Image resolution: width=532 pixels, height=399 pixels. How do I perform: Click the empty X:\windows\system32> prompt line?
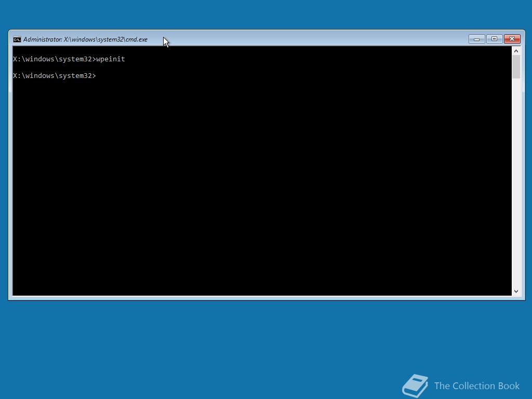tap(54, 76)
